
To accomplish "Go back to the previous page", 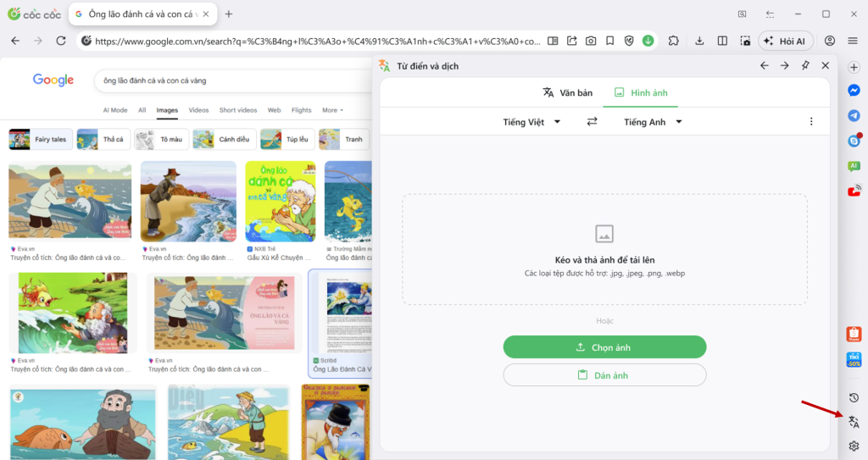I will [x=15, y=41].
